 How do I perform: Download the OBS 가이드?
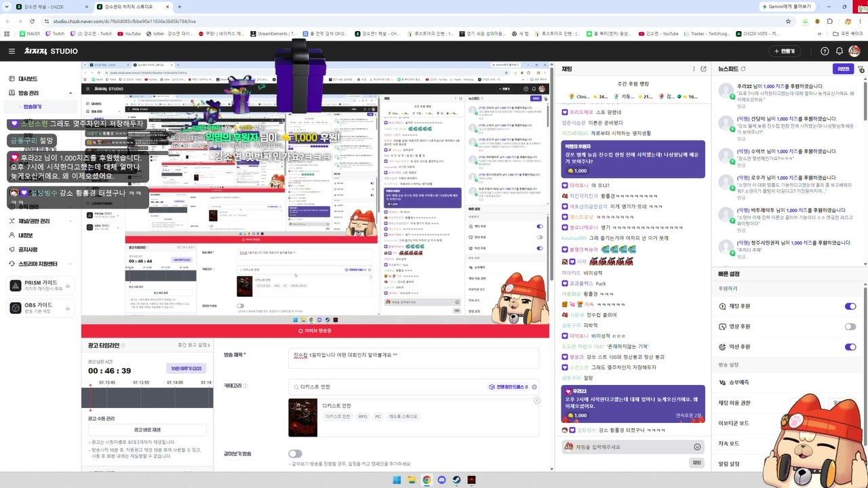[68, 308]
